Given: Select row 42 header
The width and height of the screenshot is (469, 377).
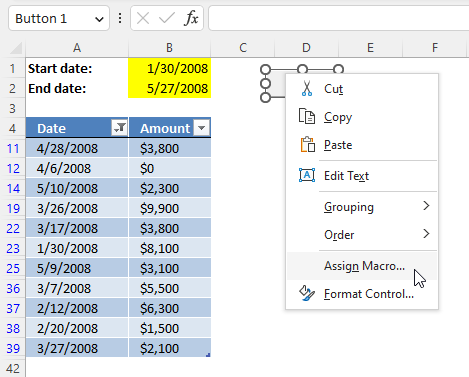Looking at the screenshot, I should pos(13,368).
